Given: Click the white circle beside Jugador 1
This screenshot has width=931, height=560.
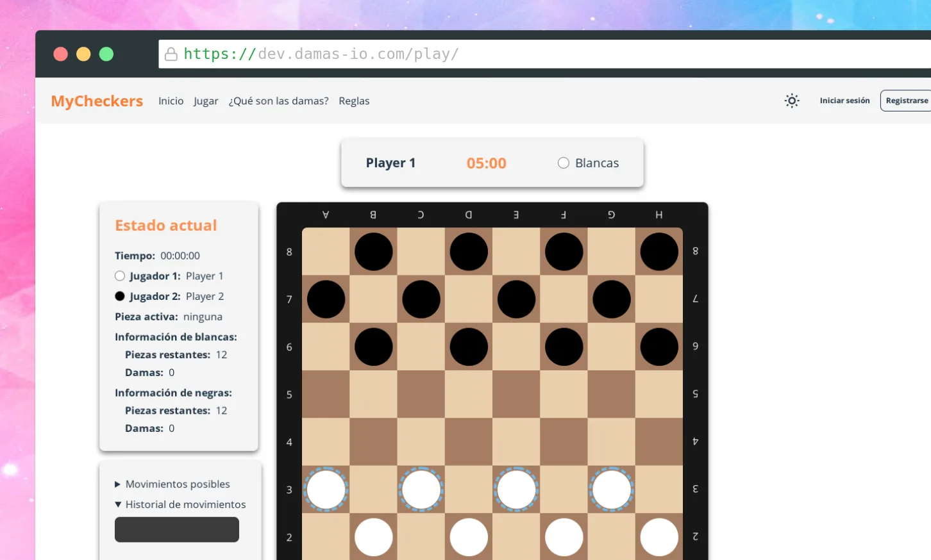Looking at the screenshot, I should [120, 276].
